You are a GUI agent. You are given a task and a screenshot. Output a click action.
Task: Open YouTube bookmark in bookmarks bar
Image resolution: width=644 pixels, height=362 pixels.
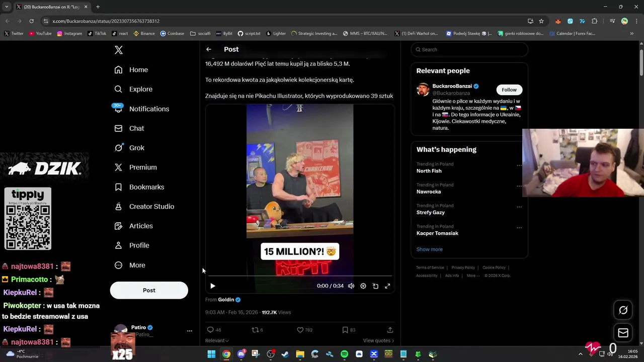tap(40, 34)
